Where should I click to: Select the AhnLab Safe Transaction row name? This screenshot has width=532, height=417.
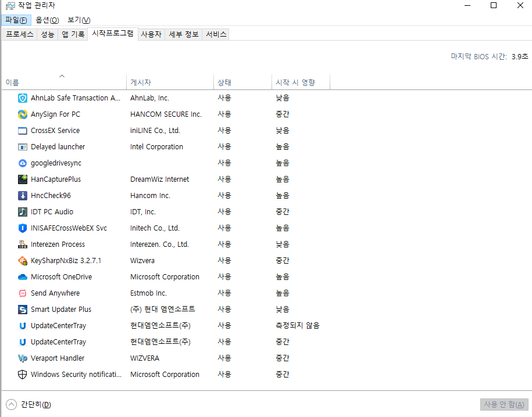point(76,98)
